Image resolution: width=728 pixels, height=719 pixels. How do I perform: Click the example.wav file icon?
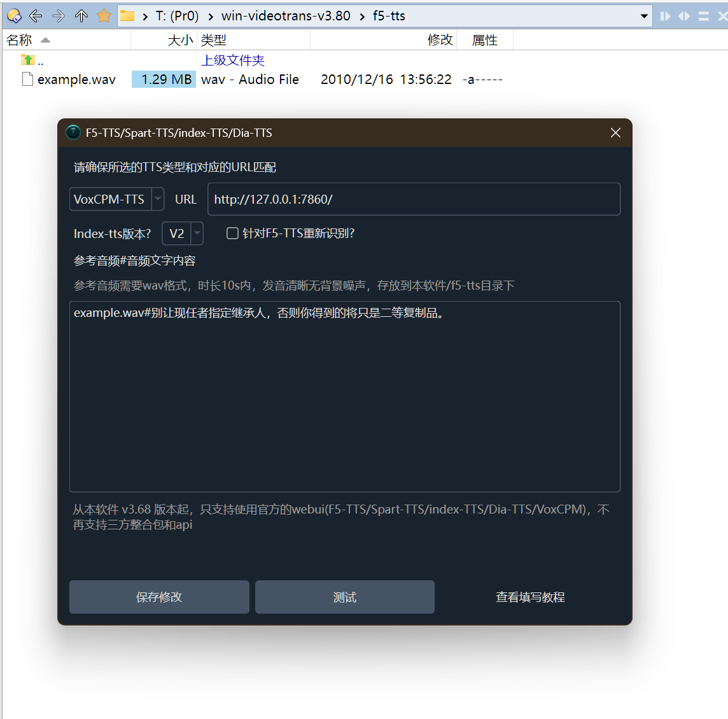(26, 79)
